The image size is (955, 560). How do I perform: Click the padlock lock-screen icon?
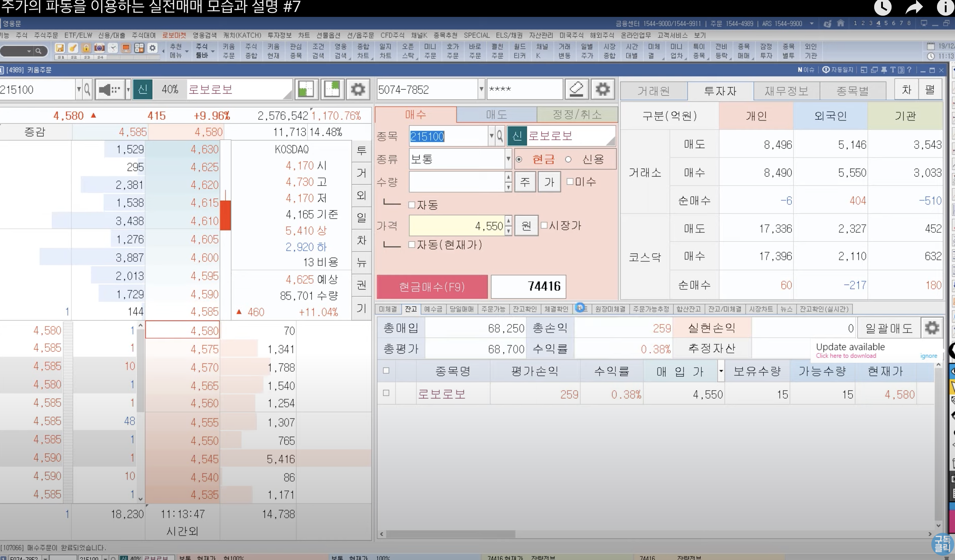pos(86,48)
